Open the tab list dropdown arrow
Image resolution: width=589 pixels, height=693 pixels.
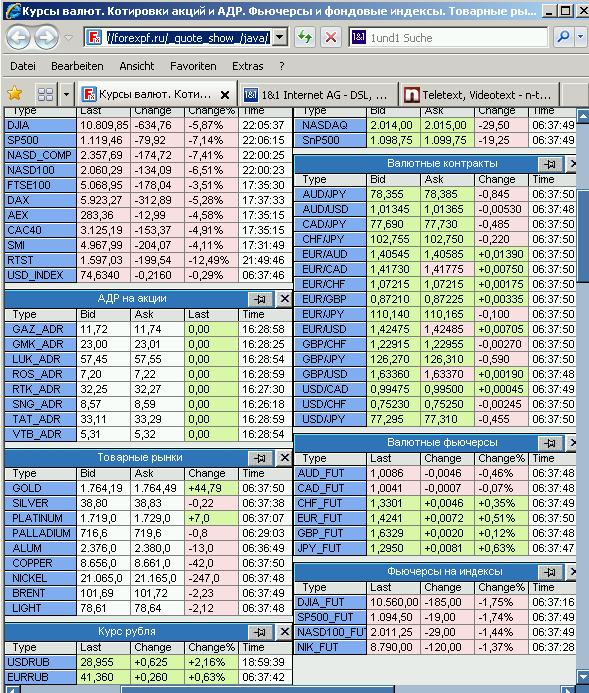pyautogui.click(x=66, y=94)
